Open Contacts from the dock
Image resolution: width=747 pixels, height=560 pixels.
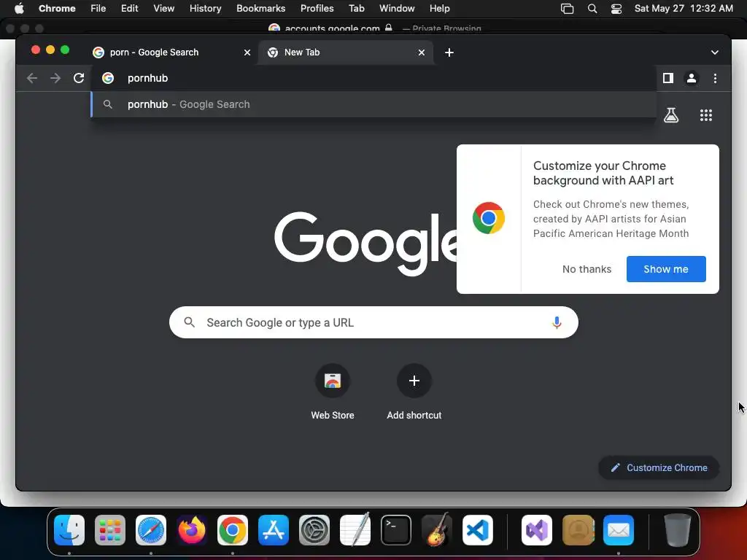578,530
